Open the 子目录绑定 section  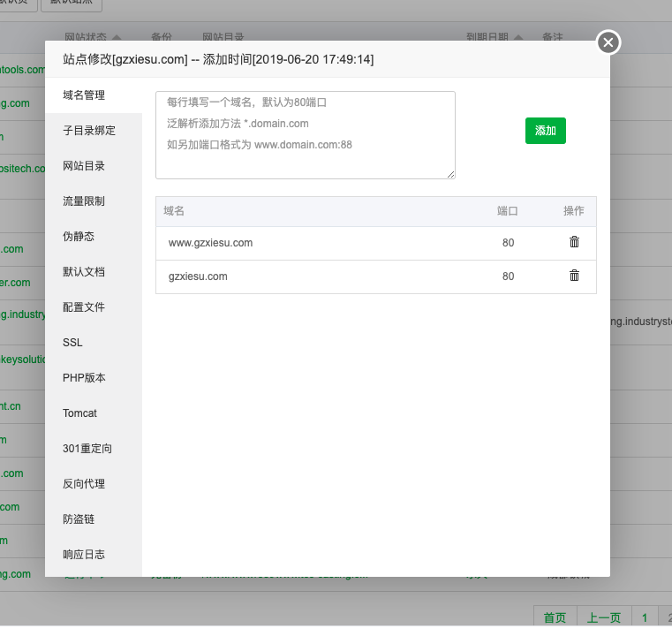[x=89, y=131]
